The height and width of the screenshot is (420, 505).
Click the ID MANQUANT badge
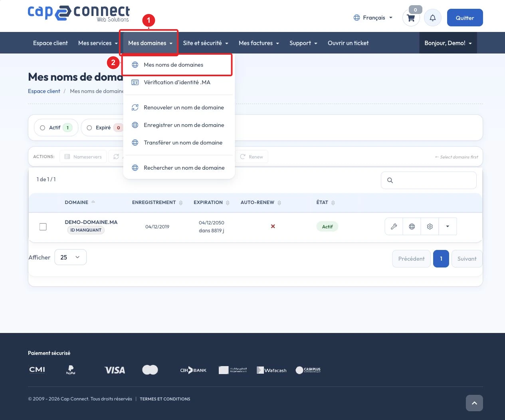click(x=86, y=230)
